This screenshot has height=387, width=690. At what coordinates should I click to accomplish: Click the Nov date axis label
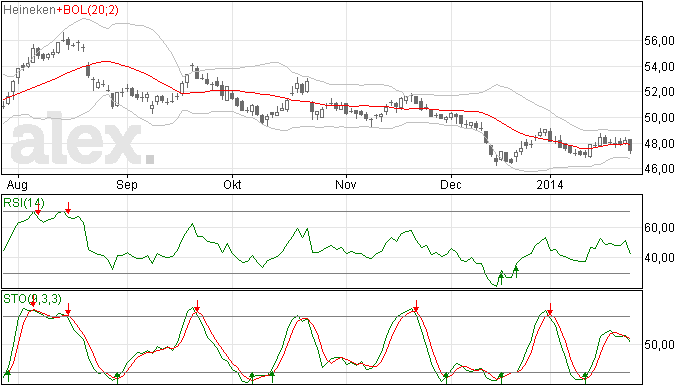click(x=345, y=184)
